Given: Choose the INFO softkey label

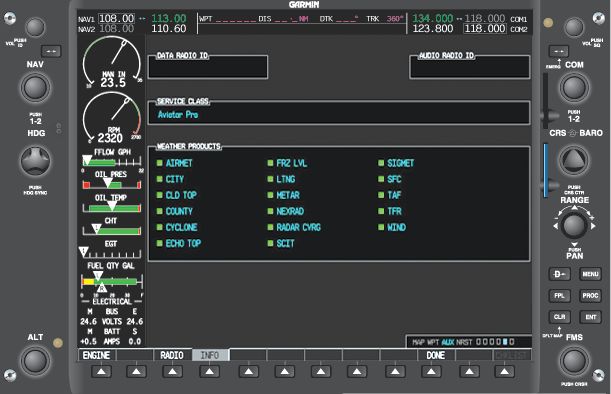Looking at the screenshot, I should coord(210,355).
